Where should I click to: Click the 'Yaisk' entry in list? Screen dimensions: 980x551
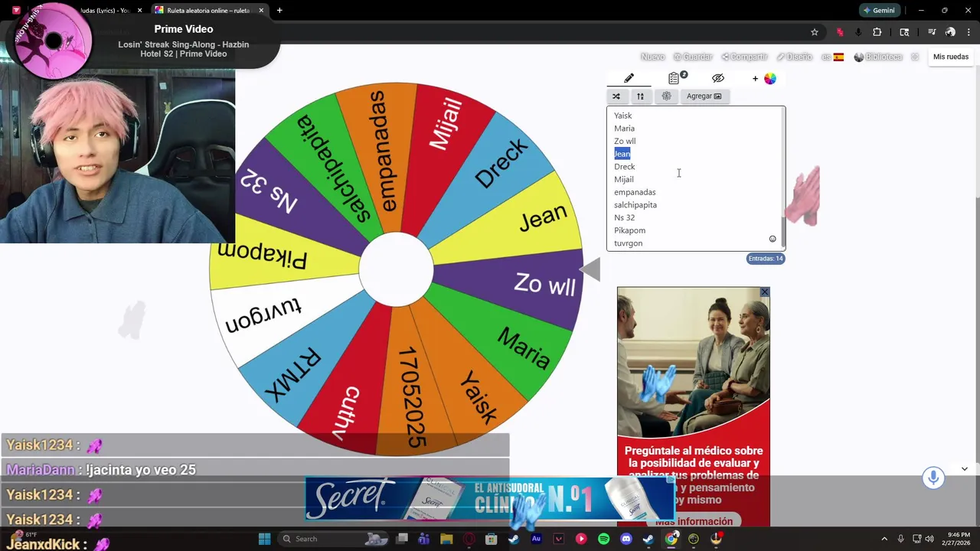pos(622,116)
